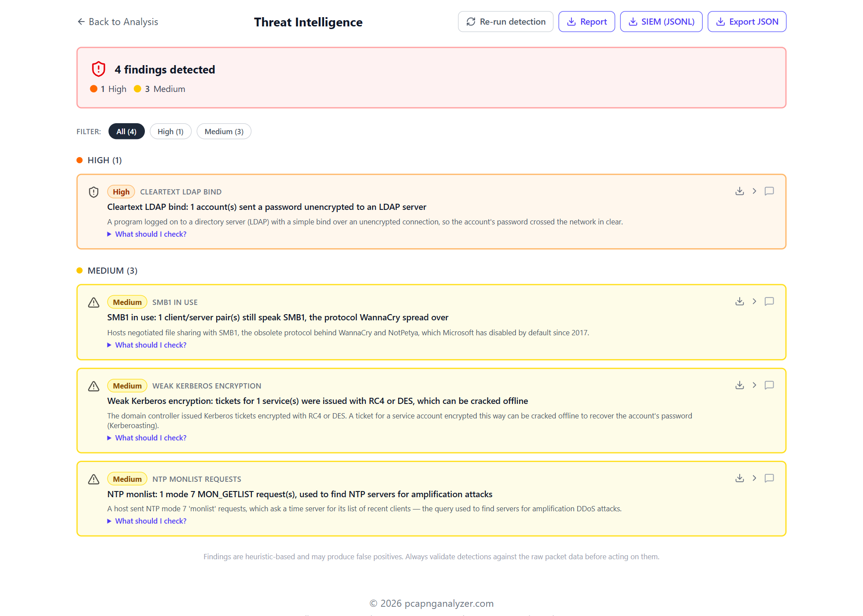Screen dimensions: 863x616
Task: Go Back to Analysis
Action: [118, 22]
